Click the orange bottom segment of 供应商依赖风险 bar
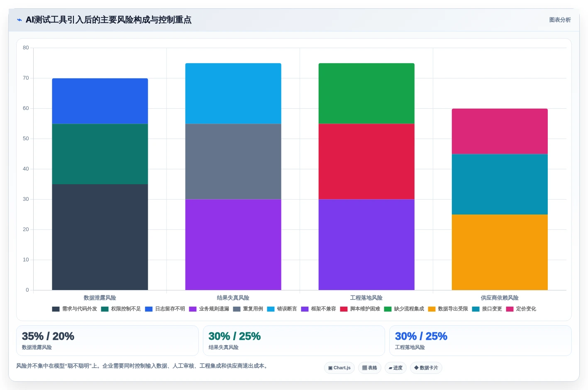Image resolution: width=588 pixels, height=390 pixels. 500,252
